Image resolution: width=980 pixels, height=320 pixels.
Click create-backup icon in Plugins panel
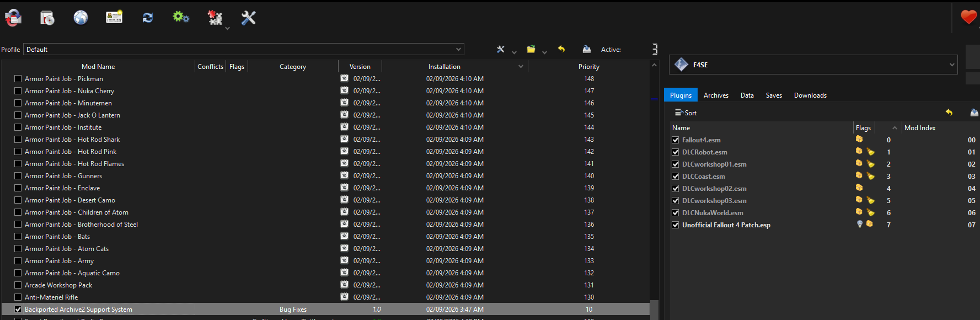(974, 113)
